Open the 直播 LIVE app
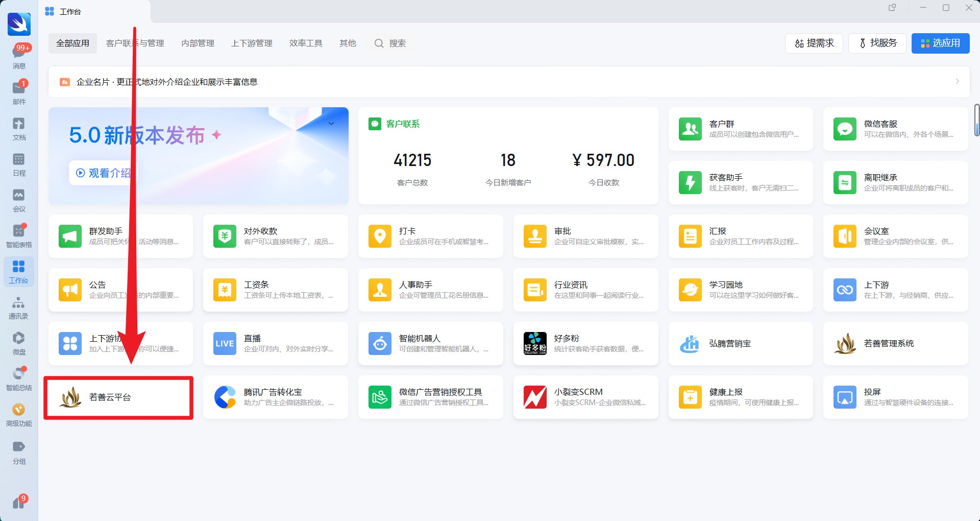The height and width of the screenshot is (521, 980). pos(276,343)
